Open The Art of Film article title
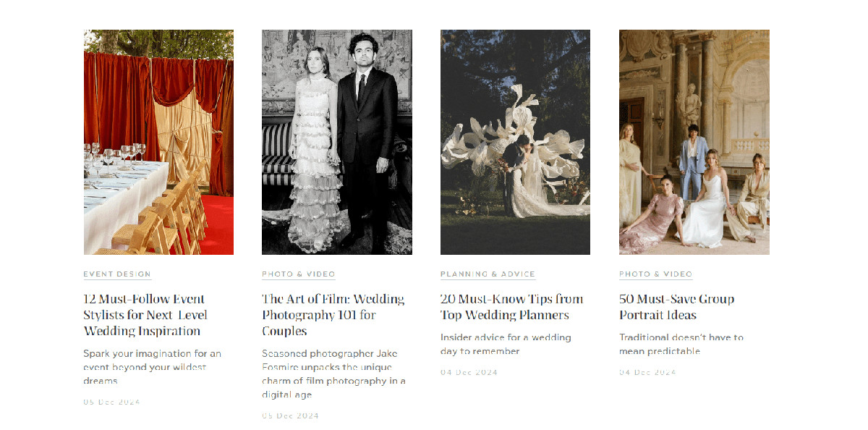Screen dimensions: 868x430 click(x=333, y=315)
